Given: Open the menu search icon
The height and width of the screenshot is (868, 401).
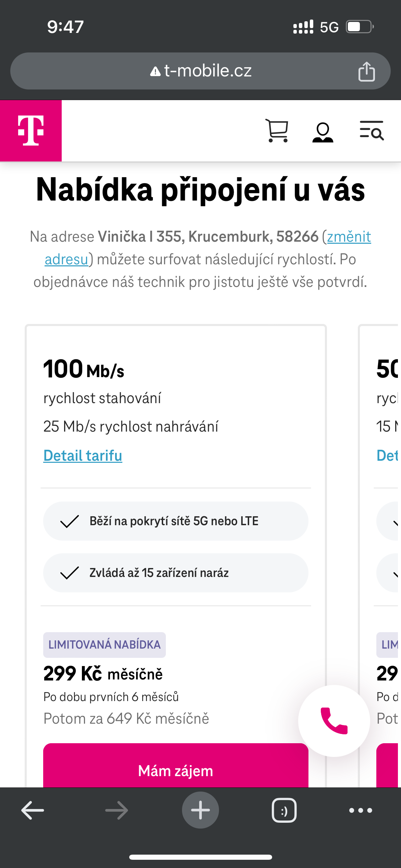Looking at the screenshot, I should pos(372,131).
